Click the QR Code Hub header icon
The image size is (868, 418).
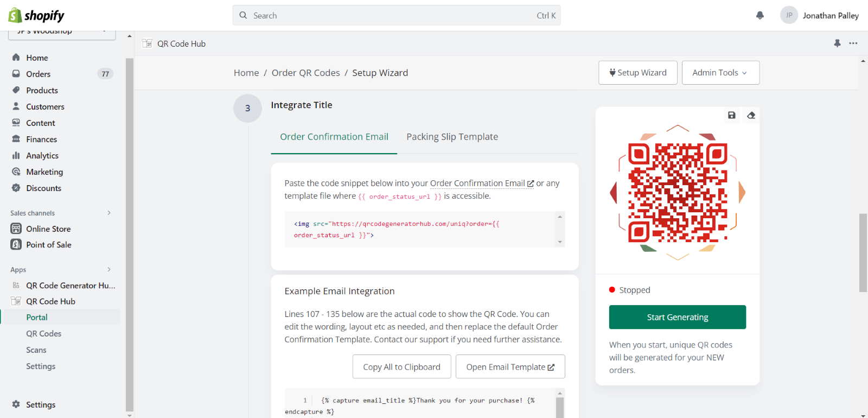(147, 43)
